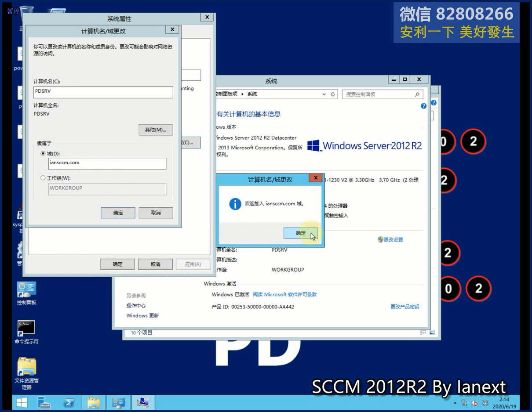Minimize the 系统 window
Viewport: 532px width, 412px height.
tap(394, 80)
